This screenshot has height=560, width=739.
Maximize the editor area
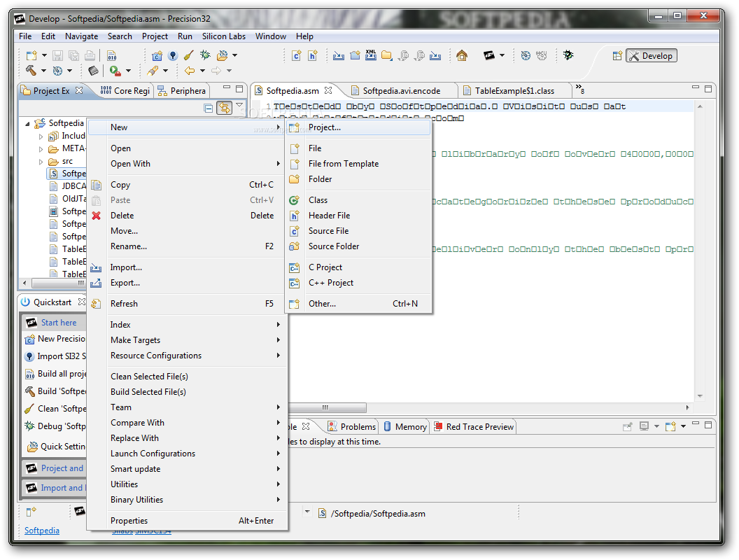(708, 89)
